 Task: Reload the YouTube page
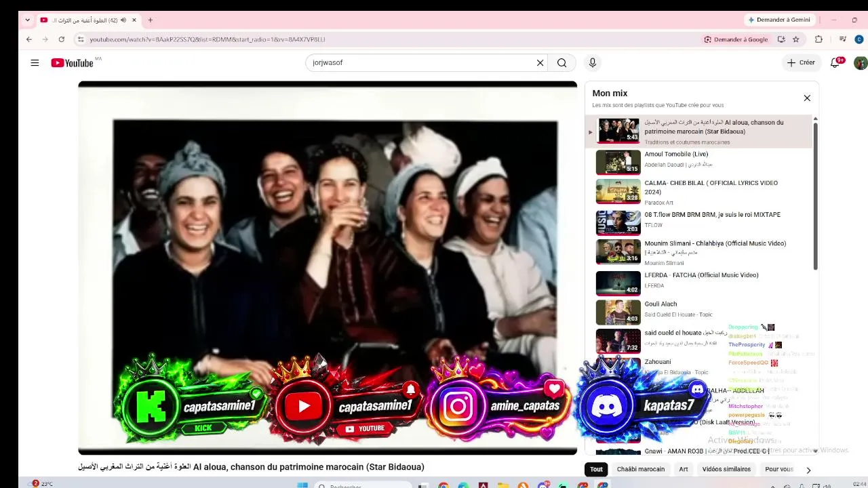pyautogui.click(x=62, y=39)
